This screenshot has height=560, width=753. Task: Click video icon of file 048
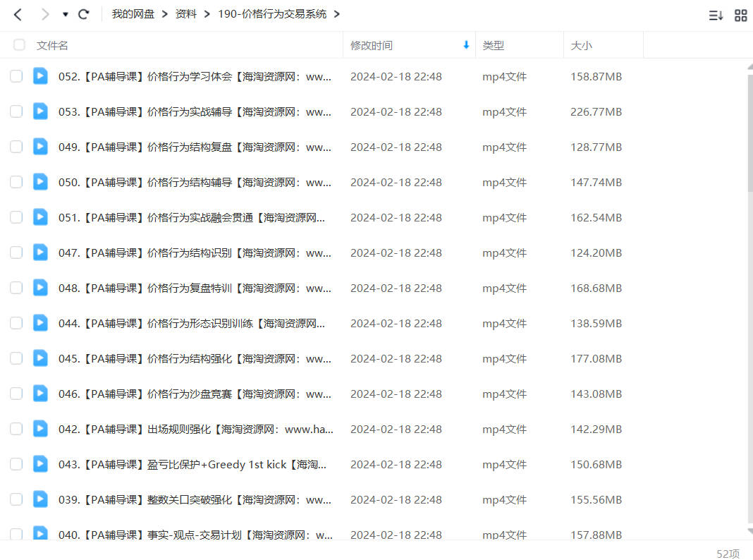[40, 288]
